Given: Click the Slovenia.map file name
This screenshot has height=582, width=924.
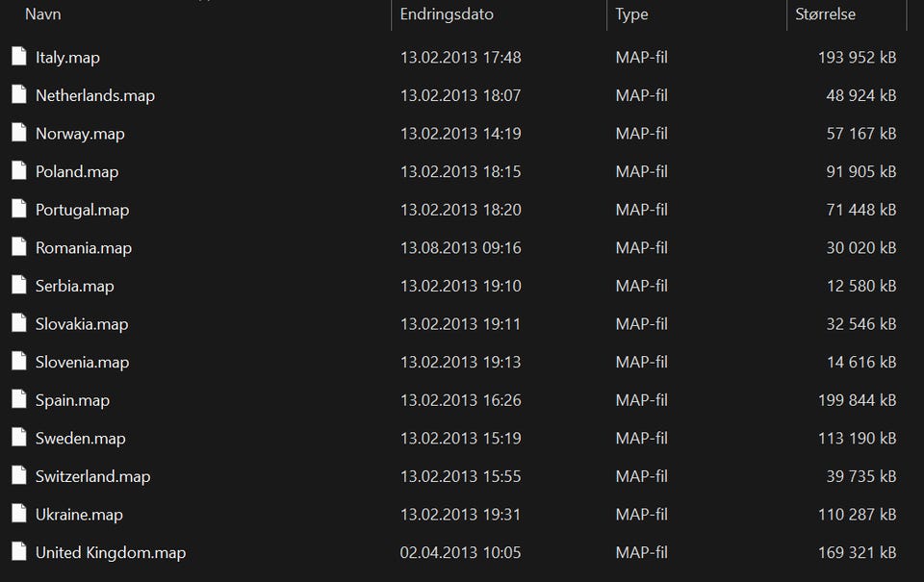Looking at the screenshot, I should (82, 362).
